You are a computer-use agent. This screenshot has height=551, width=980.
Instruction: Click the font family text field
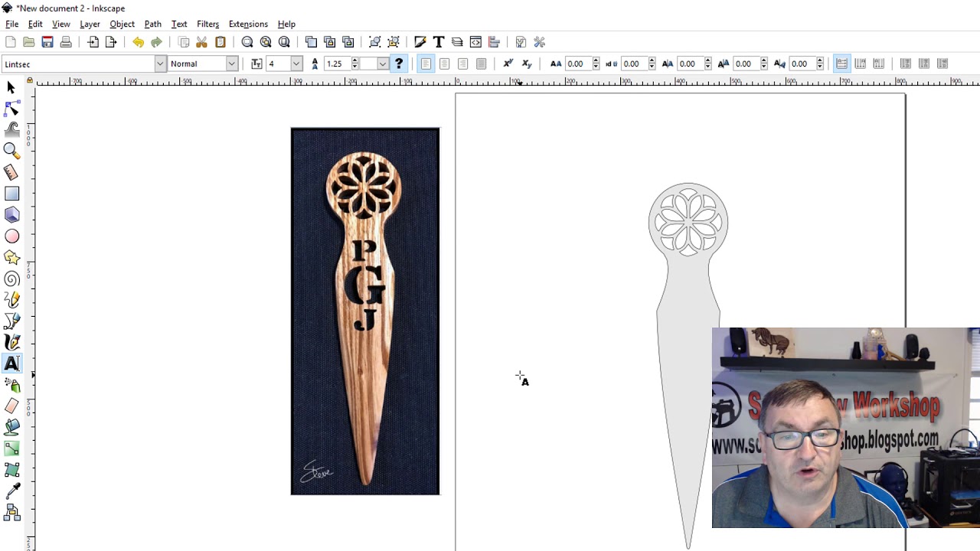click(x=78, y=64)
